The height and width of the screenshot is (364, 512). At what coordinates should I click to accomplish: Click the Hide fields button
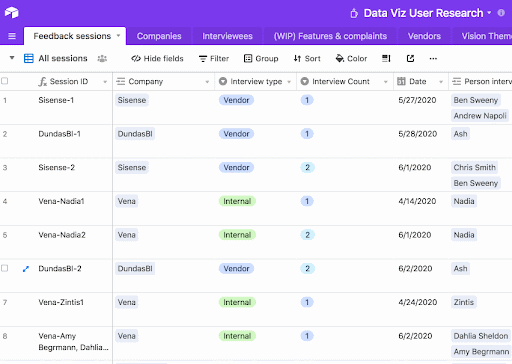[x=157, y=59]
